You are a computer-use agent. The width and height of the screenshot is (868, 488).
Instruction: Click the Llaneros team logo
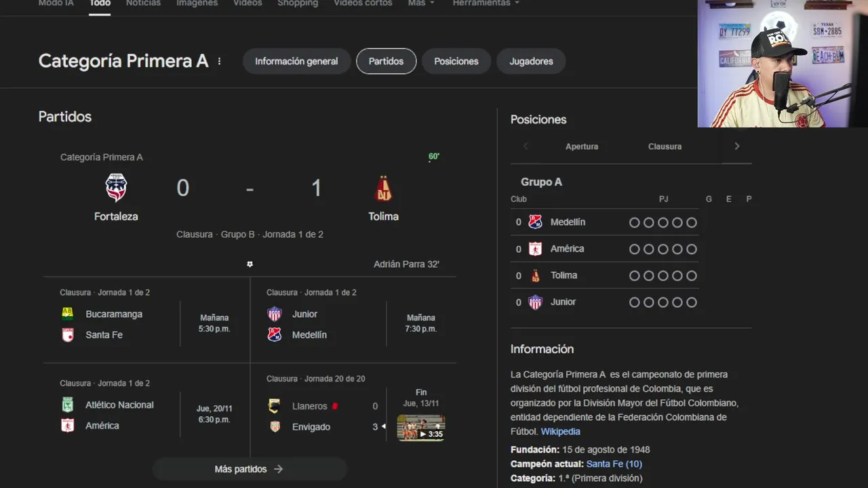coord(275,406)
